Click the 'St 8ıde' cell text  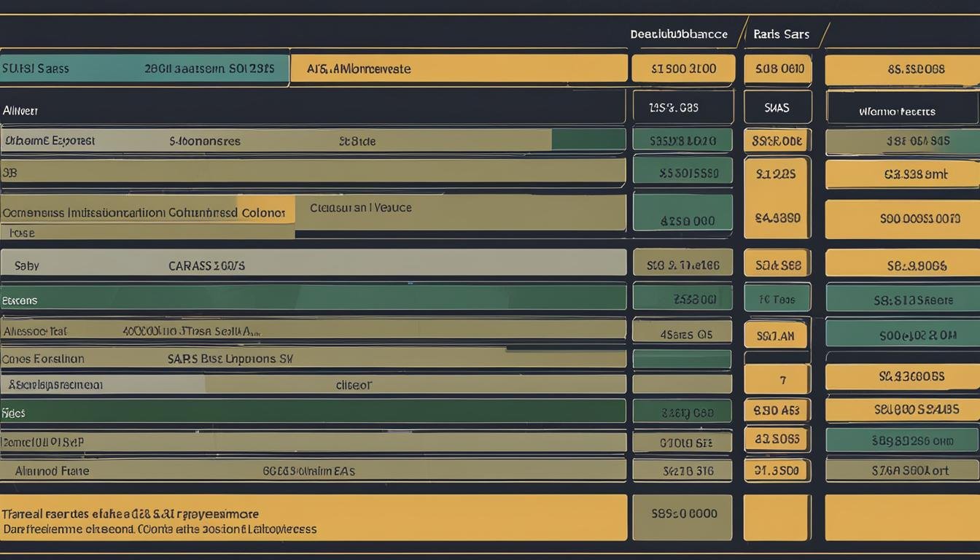[x=357, y=141]
